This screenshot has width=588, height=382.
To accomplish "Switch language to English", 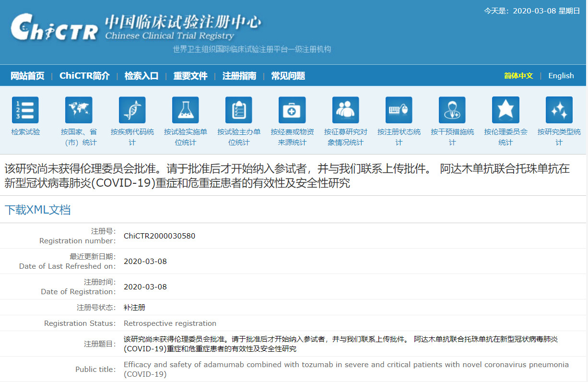I will pyautogui.click(x=561, y=76).
